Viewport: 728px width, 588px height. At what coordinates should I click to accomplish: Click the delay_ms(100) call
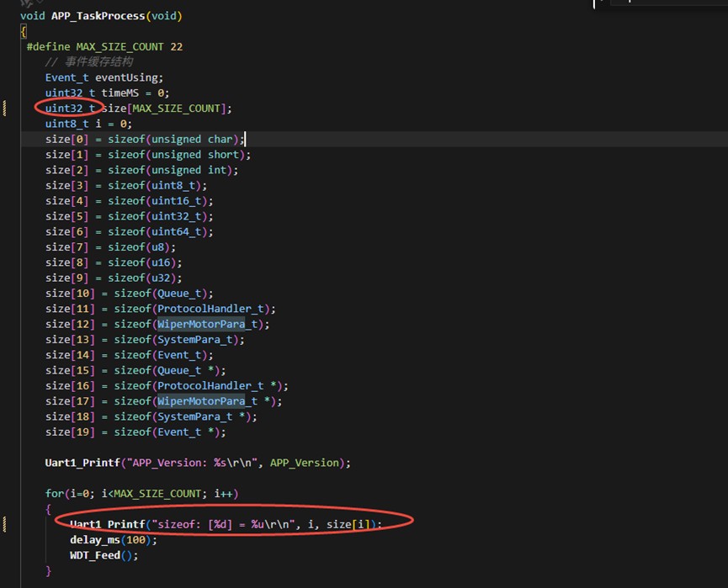(114, 540)
